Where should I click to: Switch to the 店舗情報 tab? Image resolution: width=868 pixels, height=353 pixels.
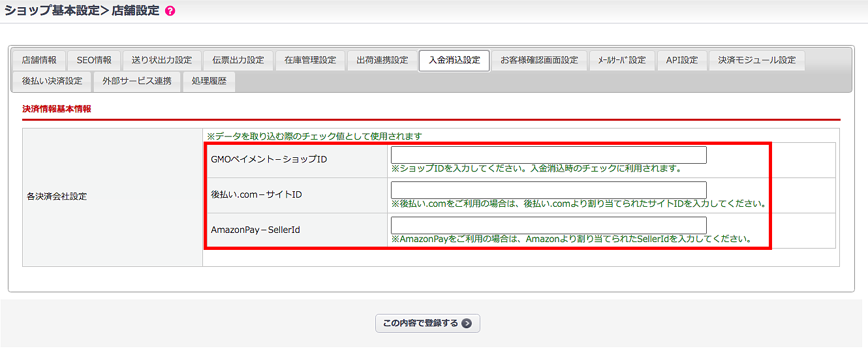[x=39, y=60]
